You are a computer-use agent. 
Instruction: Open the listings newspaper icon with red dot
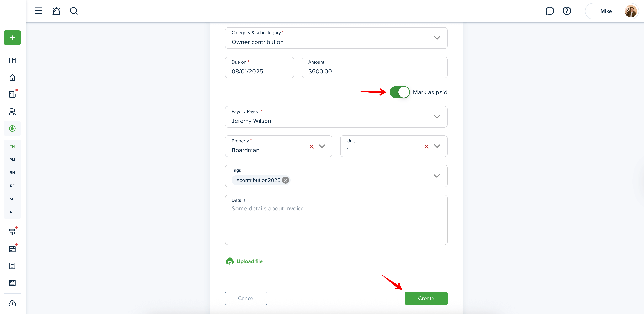[12, 94]
